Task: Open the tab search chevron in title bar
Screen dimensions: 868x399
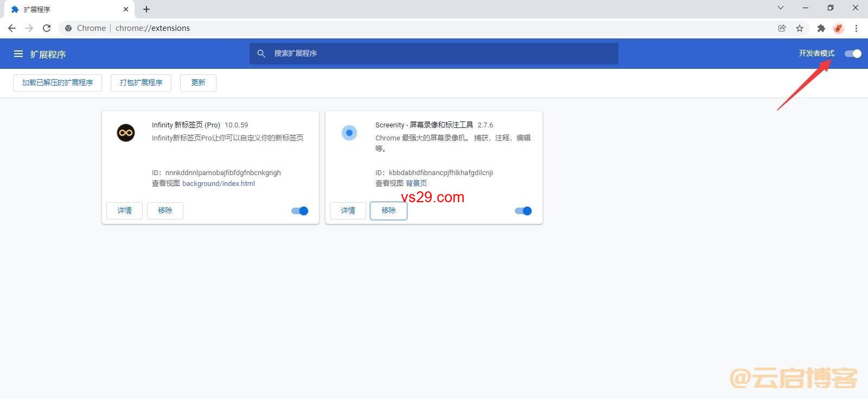Action: coord(781,8)
